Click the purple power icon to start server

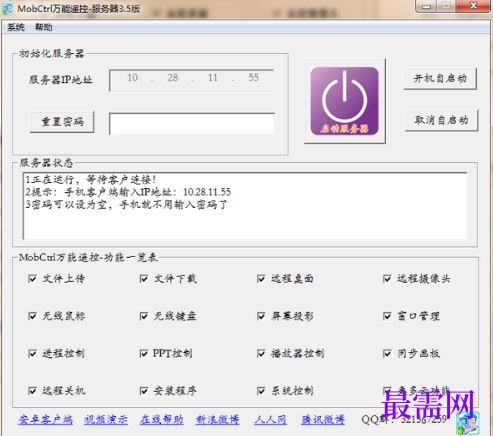pos(345,101)
